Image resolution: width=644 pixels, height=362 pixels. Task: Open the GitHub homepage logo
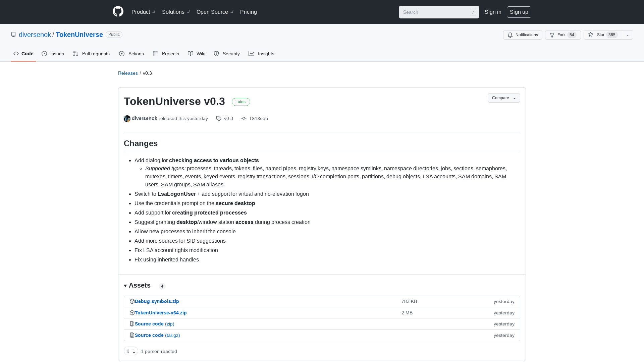coord(118,12)
